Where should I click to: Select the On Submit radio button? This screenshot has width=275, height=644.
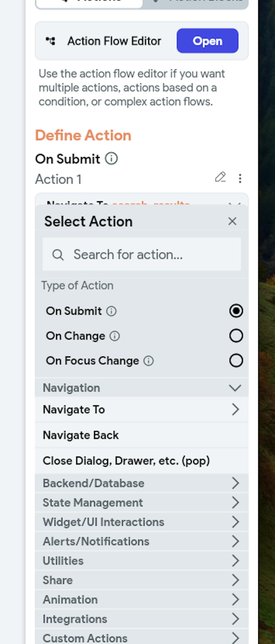pyautogui.click(x=236, y=311)
